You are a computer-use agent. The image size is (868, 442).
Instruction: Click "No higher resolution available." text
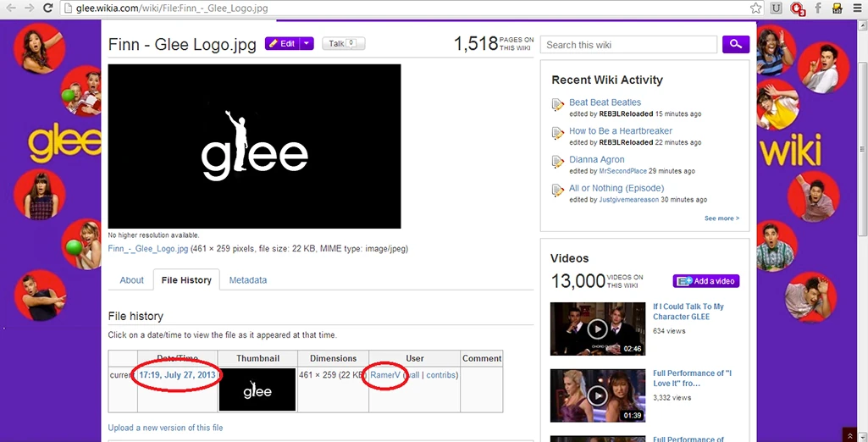tap(153, 235)
